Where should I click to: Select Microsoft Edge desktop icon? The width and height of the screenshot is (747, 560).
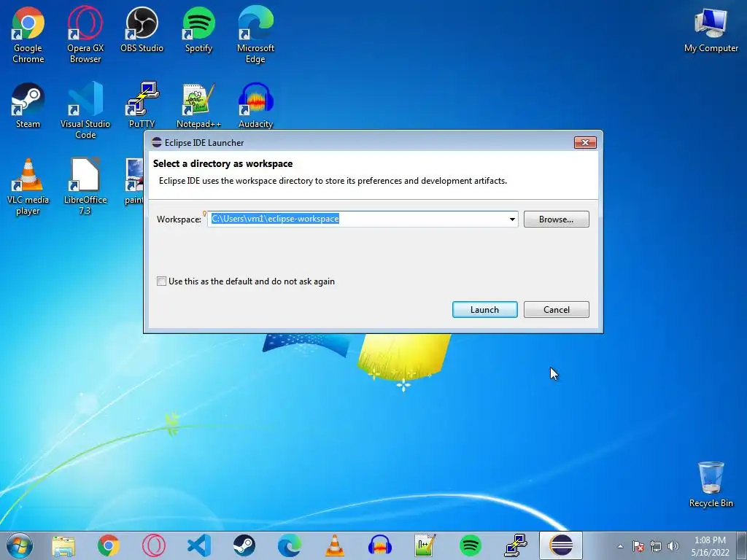[255, 35]
